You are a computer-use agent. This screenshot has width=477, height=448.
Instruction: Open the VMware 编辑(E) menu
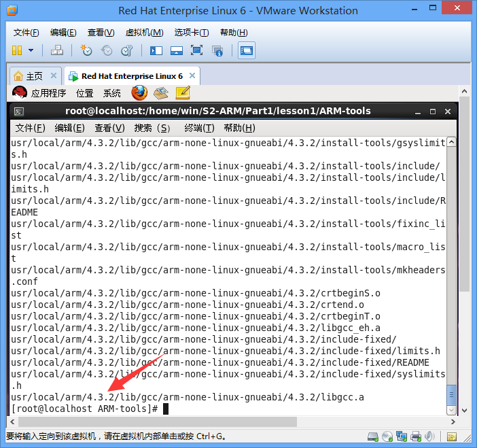(63, 33)
